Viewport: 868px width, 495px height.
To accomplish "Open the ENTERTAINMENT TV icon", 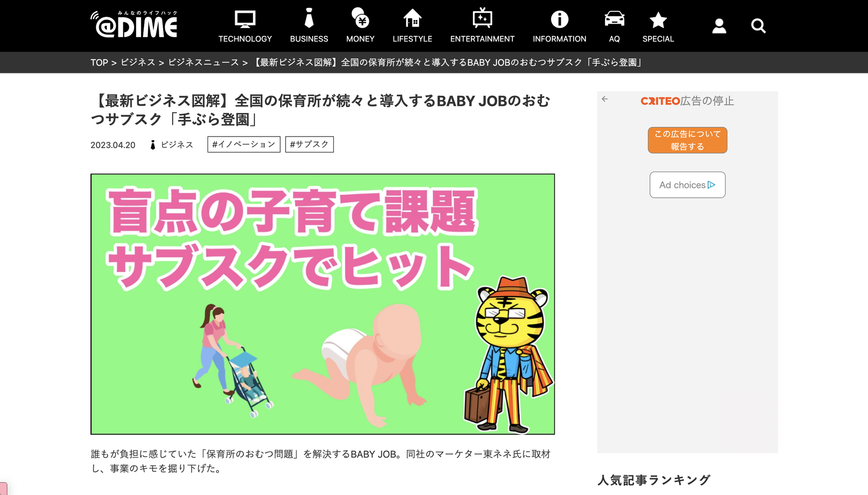I will [x=482, y=18].
